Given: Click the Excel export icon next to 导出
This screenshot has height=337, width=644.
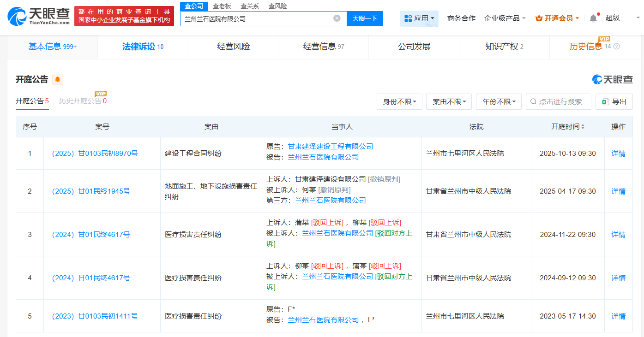Looking at the screenshot, I should coord(607,101).
